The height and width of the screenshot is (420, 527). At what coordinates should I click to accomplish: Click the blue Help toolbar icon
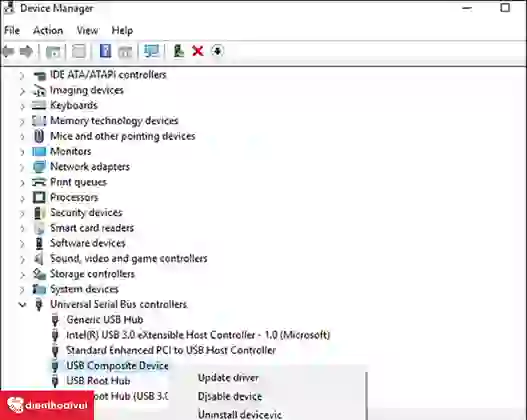(105, 51)
